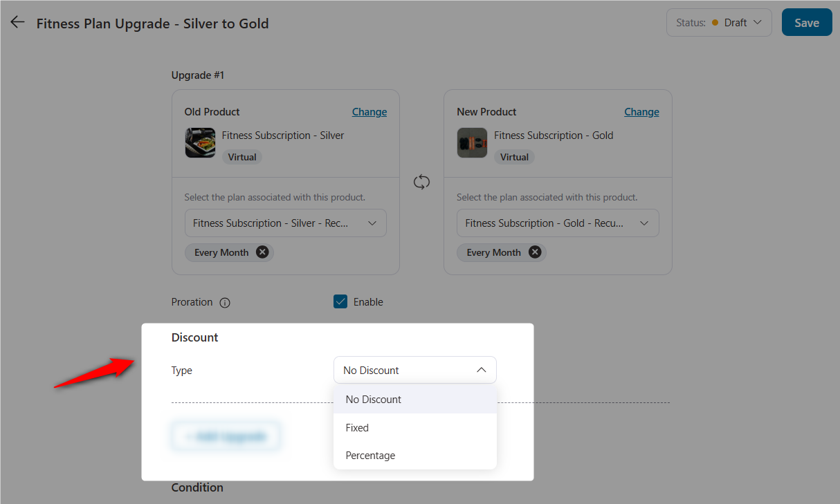Change the Old Product selection
This screenshot has height=504, width=840.
[369, 111]
